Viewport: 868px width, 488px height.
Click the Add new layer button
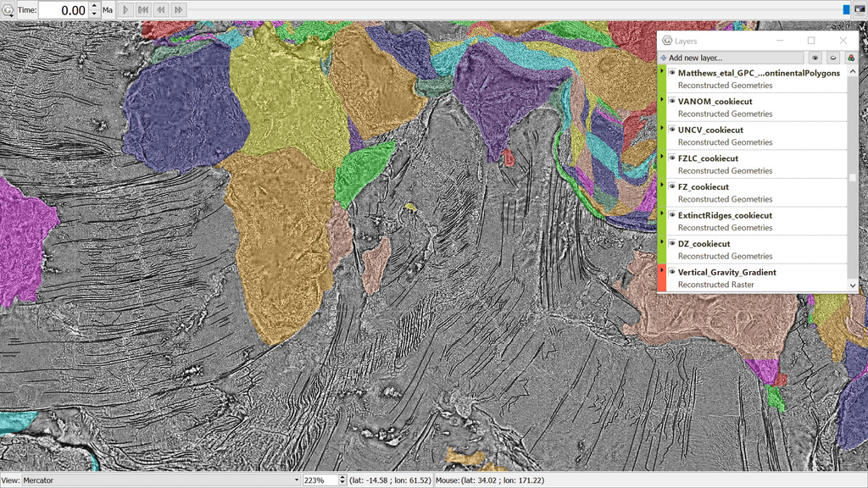click(729, 58)
